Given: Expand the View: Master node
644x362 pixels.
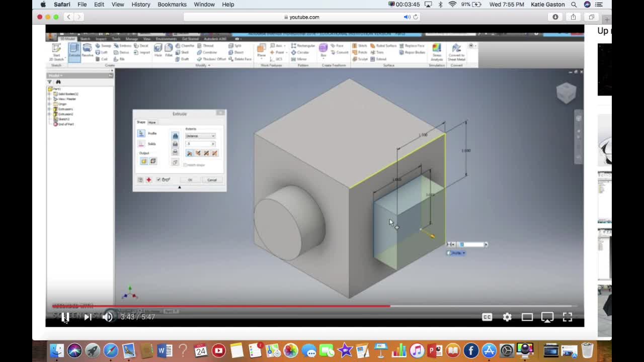Looking at the screenshot, I should (50, 99).
